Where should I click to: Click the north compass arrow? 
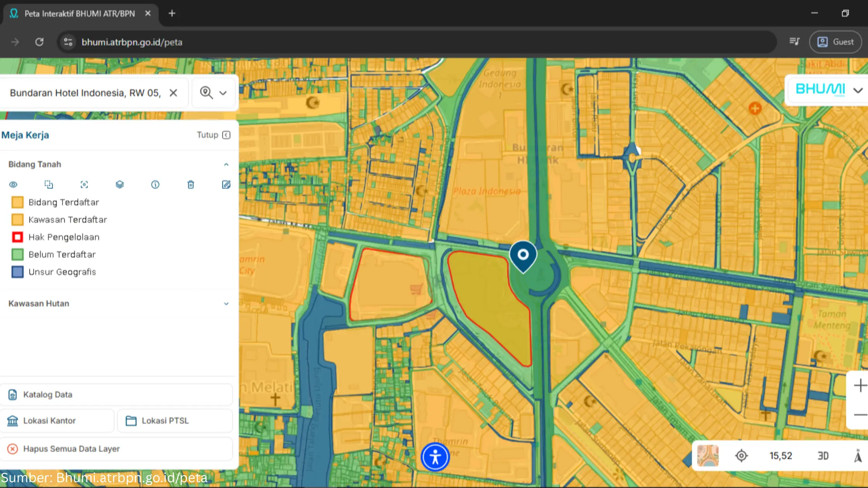pos(858,456)
